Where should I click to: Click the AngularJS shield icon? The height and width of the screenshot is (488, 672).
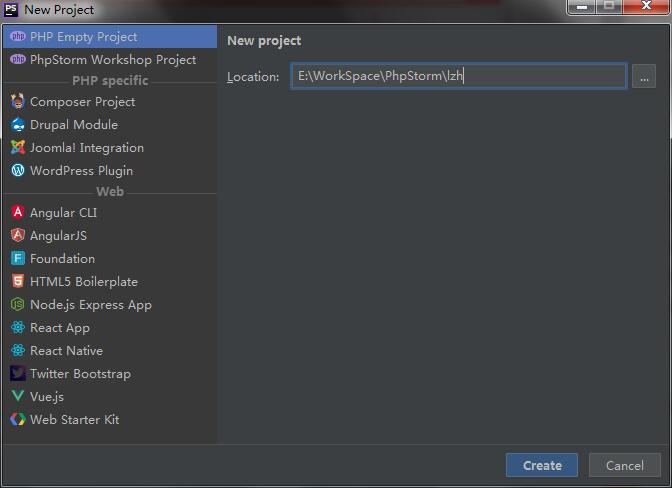click(x=18, y=235)
